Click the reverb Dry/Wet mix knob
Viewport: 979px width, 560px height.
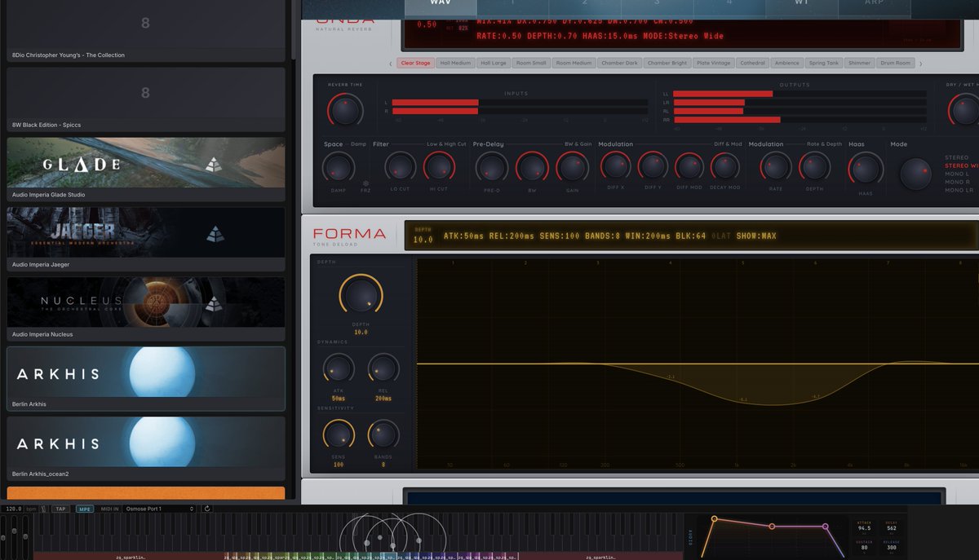(964, 109)
